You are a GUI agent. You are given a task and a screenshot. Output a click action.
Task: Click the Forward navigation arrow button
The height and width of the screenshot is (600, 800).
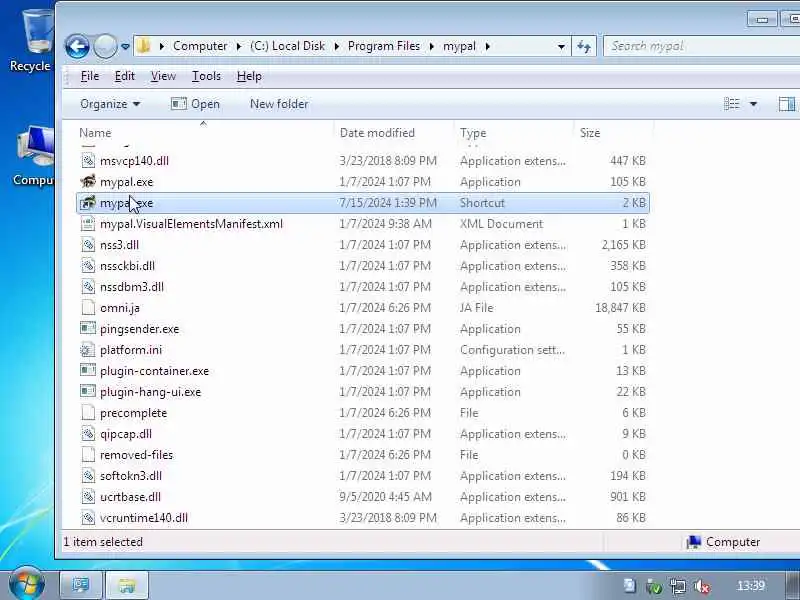pyautogui.click(x=106, y=46)
